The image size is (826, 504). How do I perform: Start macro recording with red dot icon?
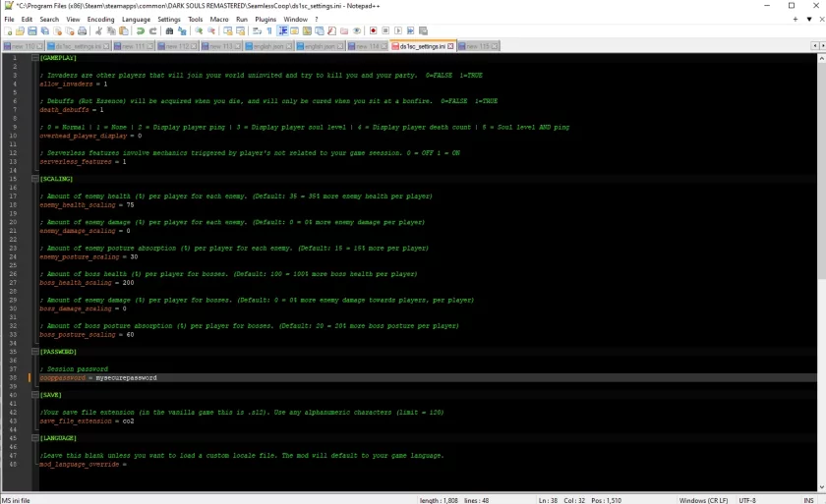tap(373, 31)
